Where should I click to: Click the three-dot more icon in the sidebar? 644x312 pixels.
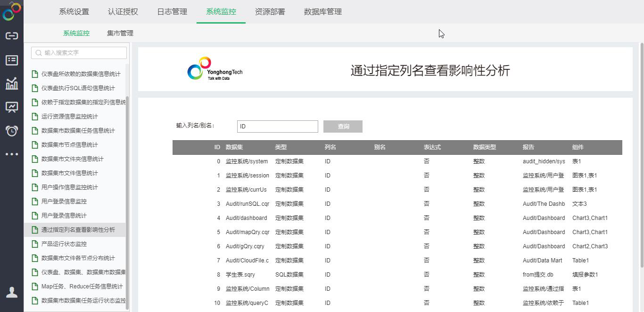click(x=12, y=154)
